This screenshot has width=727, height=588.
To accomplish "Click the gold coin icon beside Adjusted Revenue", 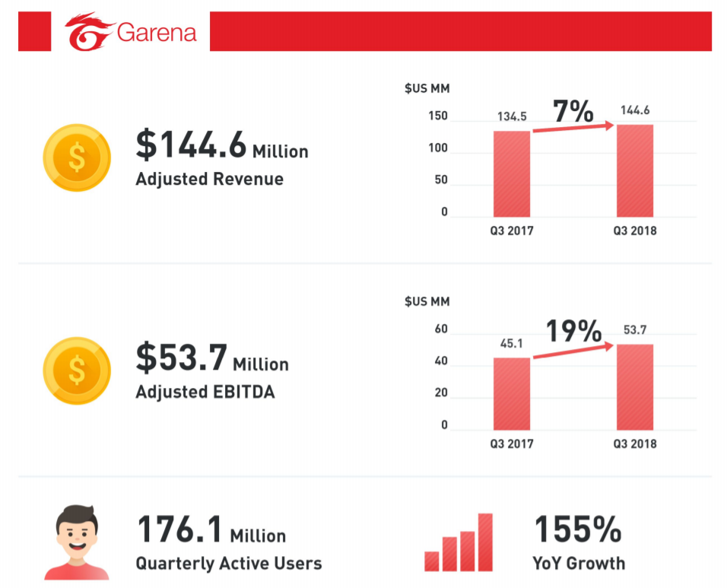I will (x=77, y=157).
